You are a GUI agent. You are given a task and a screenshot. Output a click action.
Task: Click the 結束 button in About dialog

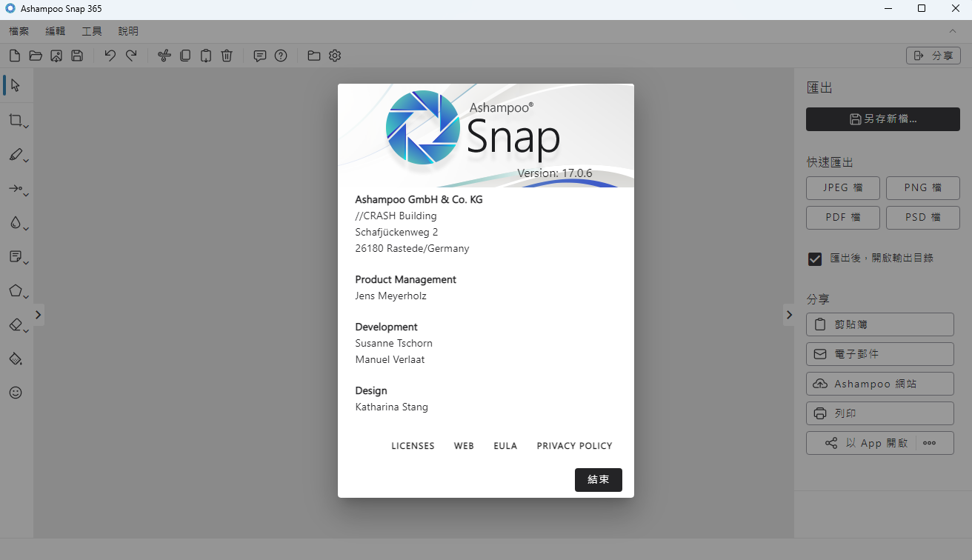pos(599,480)
